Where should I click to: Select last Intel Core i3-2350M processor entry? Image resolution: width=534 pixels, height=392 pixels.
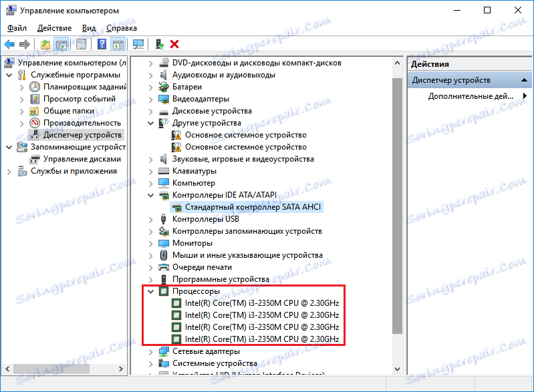click(262, 339)
